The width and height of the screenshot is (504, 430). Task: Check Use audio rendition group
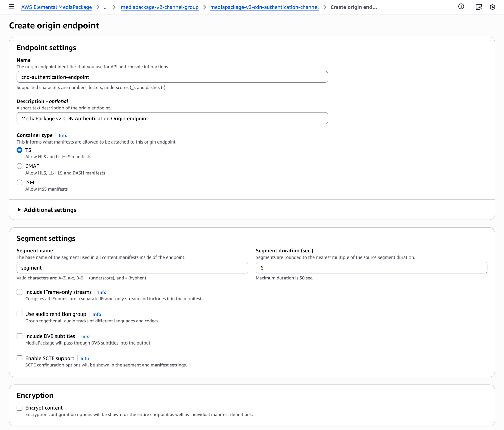(x=20, y=314)
